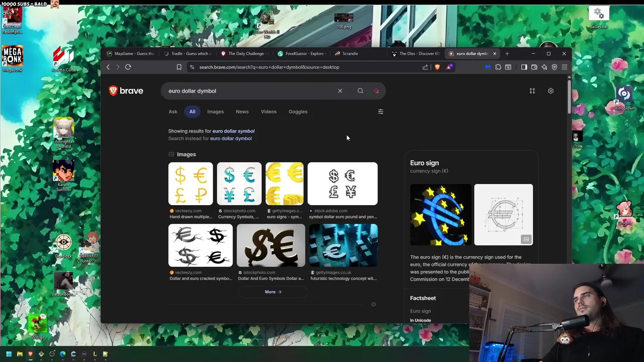Bookmark this page via the bookmark icon
The width and height of the screenshot is (644, 362).
(179, 67)
